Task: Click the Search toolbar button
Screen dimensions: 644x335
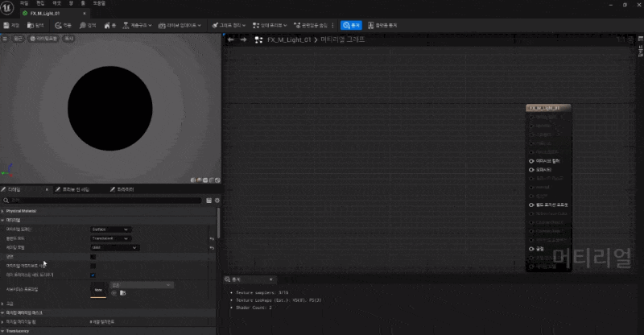Action: click(88, 26)
